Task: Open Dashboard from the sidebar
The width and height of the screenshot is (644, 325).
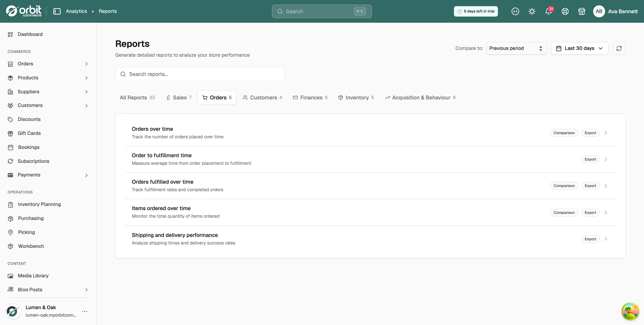Action: tap(30, 34)
